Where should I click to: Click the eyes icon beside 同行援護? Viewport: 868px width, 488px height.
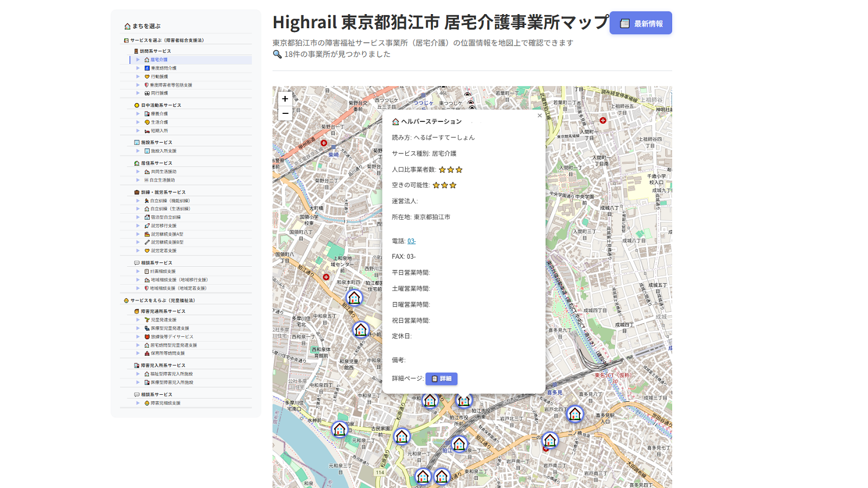click(146, 93)
